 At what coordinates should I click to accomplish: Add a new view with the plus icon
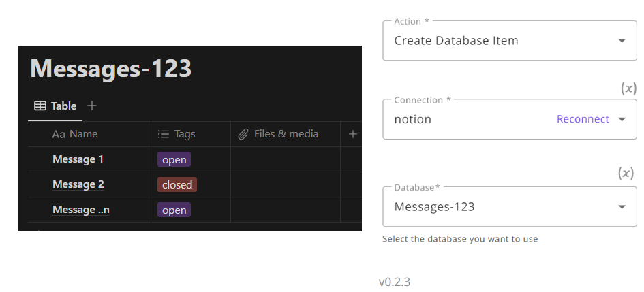click(x=92, y=106)
